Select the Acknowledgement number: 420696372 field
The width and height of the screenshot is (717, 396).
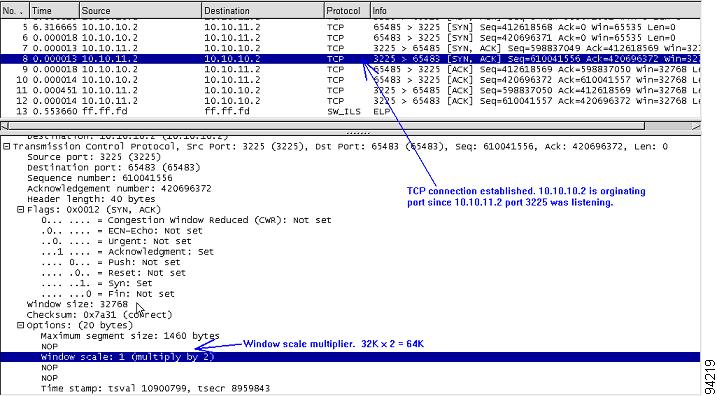[119, 189]
